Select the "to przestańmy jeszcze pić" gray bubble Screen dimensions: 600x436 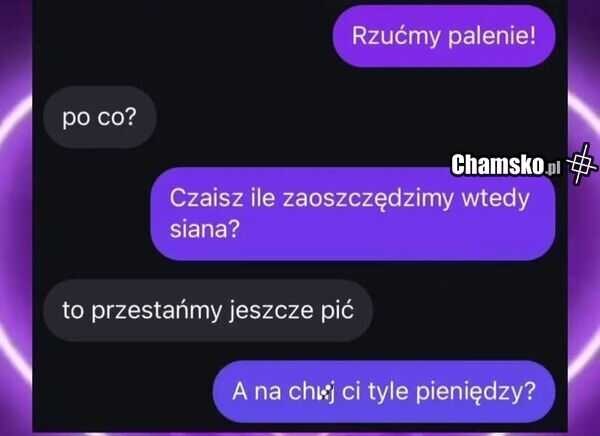click(x=208, y=310)
